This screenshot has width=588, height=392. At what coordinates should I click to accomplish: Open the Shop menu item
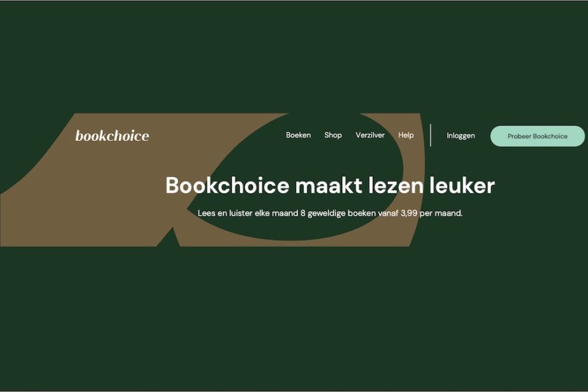pos(333,136)
